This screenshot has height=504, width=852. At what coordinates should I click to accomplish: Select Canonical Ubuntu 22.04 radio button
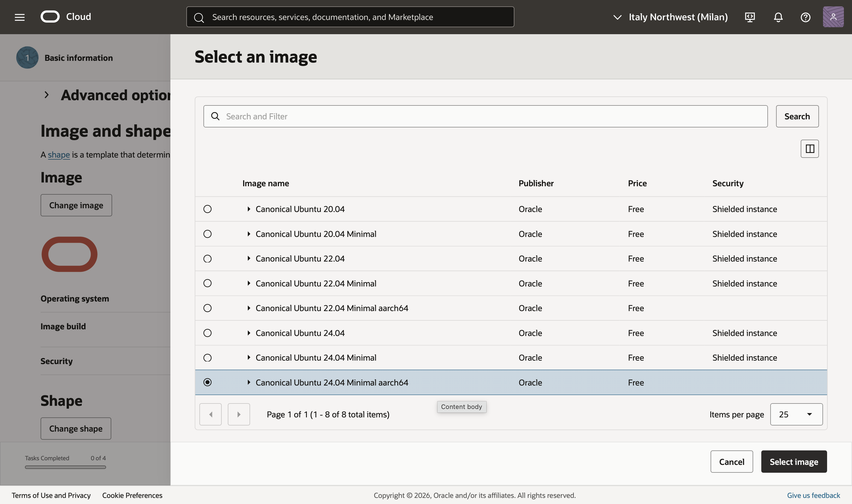pos(207,259)
